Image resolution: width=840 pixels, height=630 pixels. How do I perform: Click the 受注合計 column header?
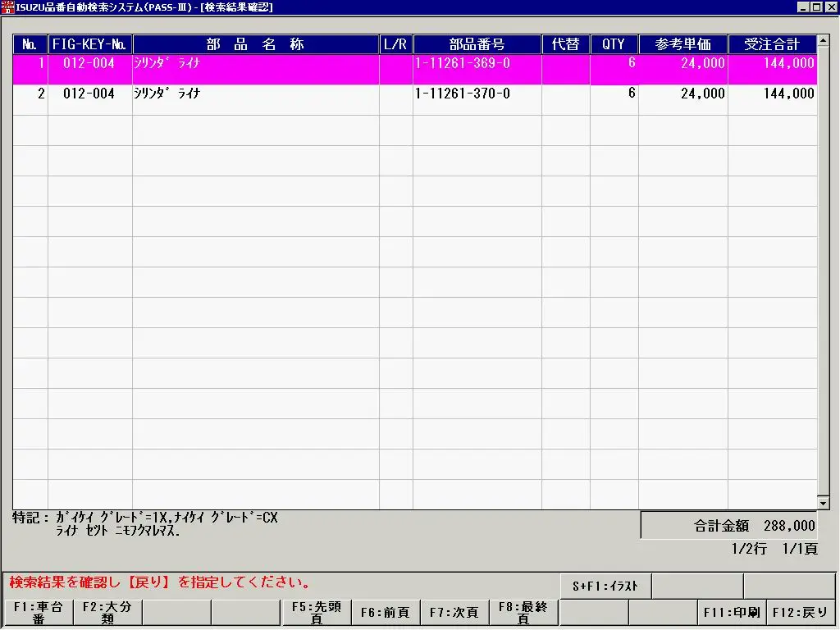click(x=772, y=44)
